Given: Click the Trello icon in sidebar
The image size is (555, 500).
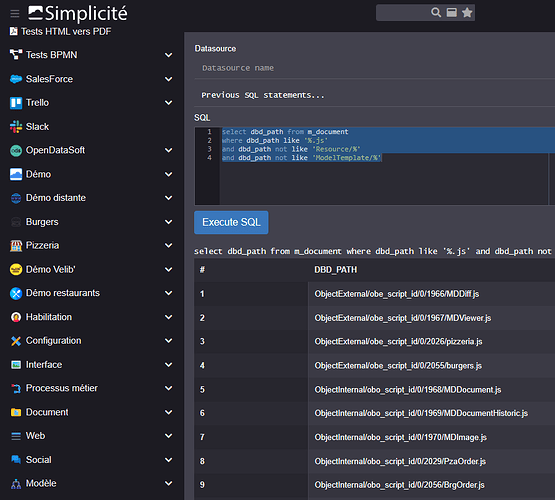Looking at the screenshot, I should tap(16, 103).
